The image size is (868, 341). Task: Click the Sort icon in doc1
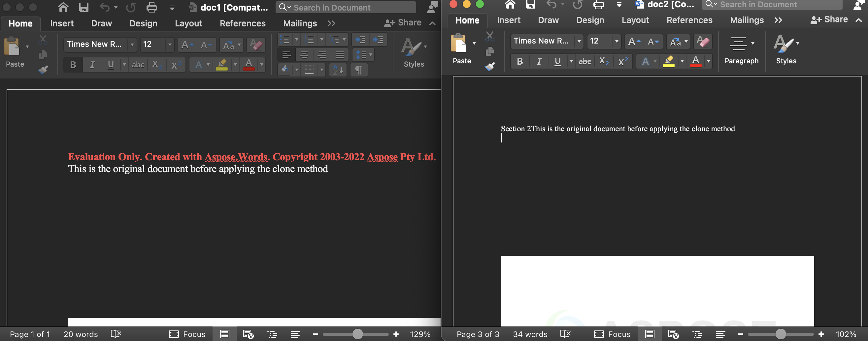[338, 70]
